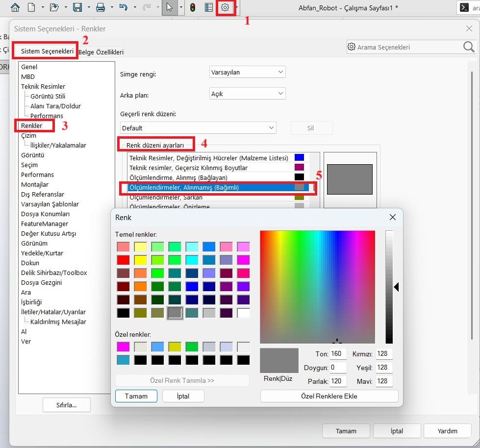Select Genel in the options tree

(29, 67)
